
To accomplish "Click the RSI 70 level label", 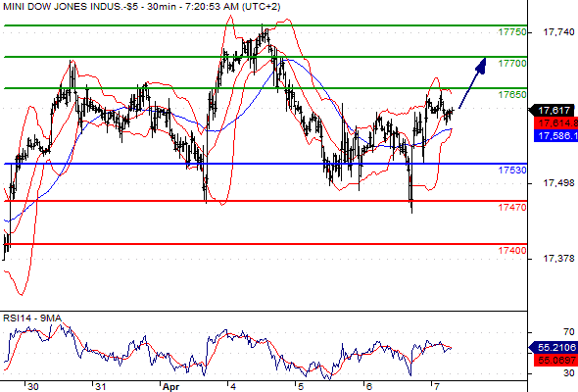I will tap(569, 332).
